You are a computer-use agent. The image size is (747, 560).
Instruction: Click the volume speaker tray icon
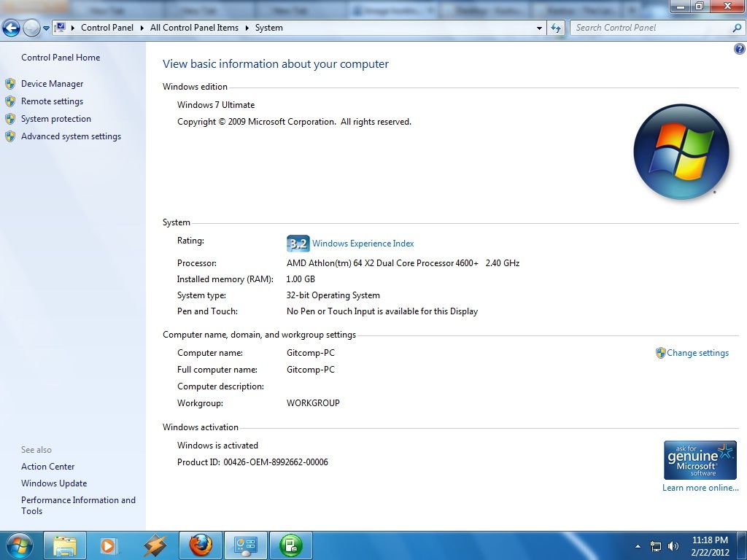673,546
